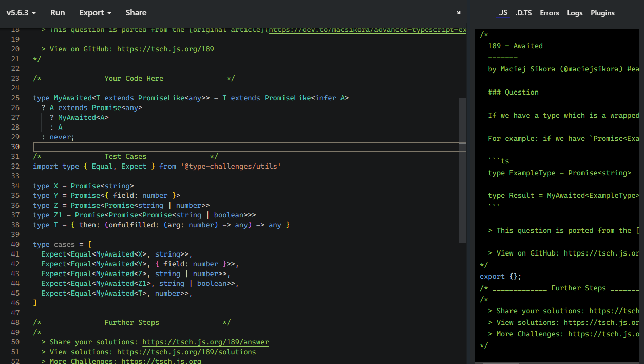Screen dimensions: 644x364
Task: Click 'MyAwaited<T>, number' test case line
Action: coord(117,294)
